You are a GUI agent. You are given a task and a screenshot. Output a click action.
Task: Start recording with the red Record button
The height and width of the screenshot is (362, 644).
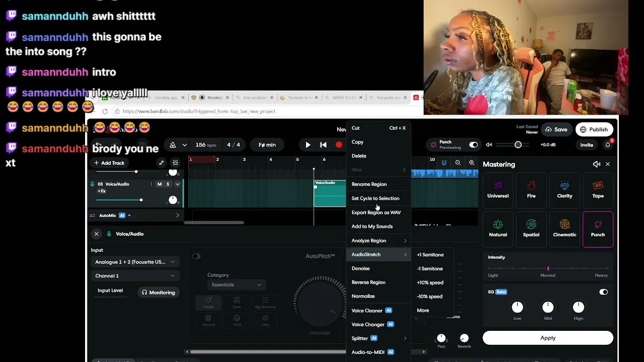pyautogui.click(x=339, y=145)
